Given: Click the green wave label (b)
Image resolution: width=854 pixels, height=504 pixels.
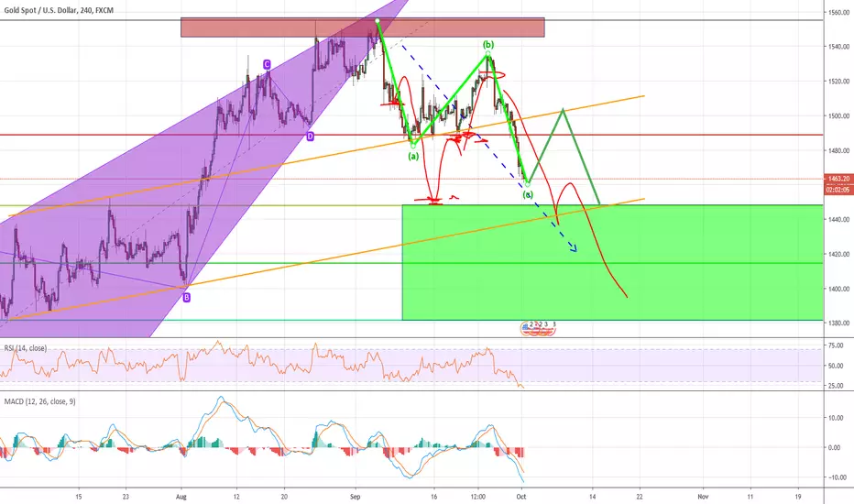Looking at the screenshot, I should pos(488,44).
